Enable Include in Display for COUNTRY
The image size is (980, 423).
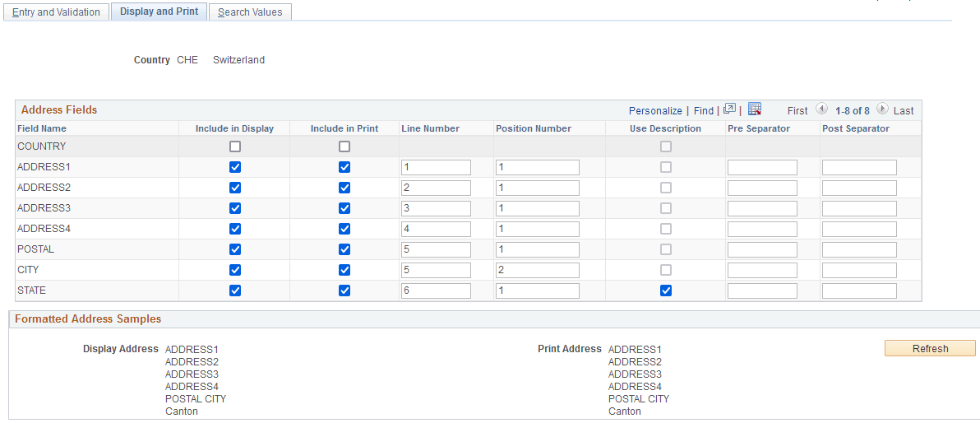(x=235, y=147)
